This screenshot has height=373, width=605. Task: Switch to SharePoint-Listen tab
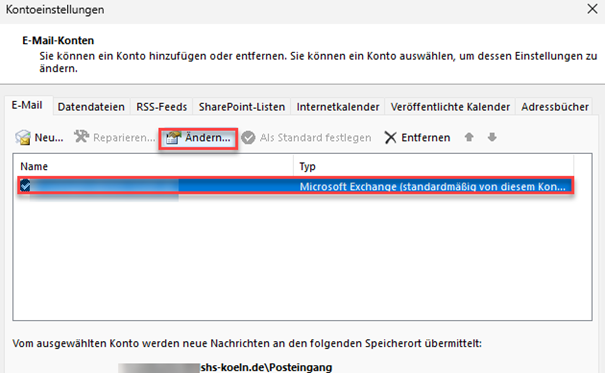[x=242, y=107]
